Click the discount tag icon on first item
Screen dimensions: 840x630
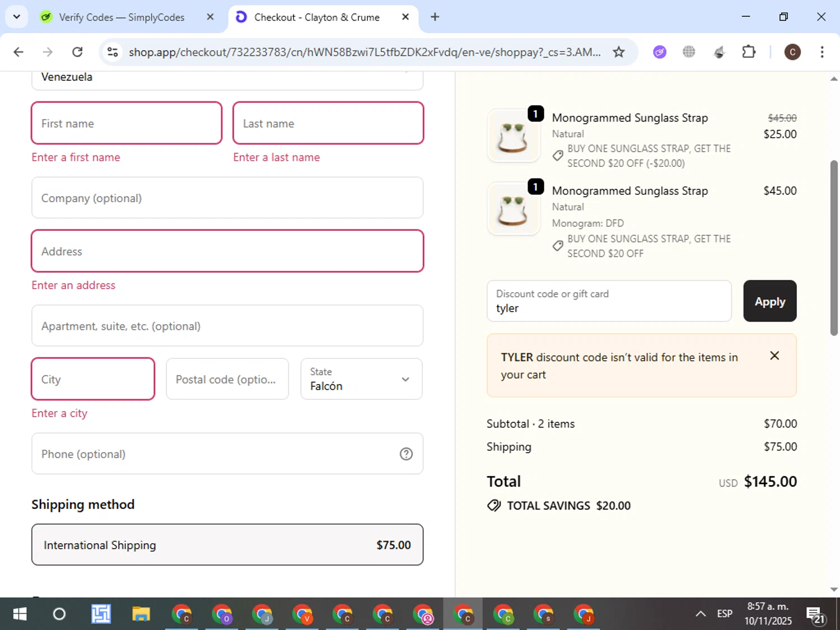[x=558, y=156]
